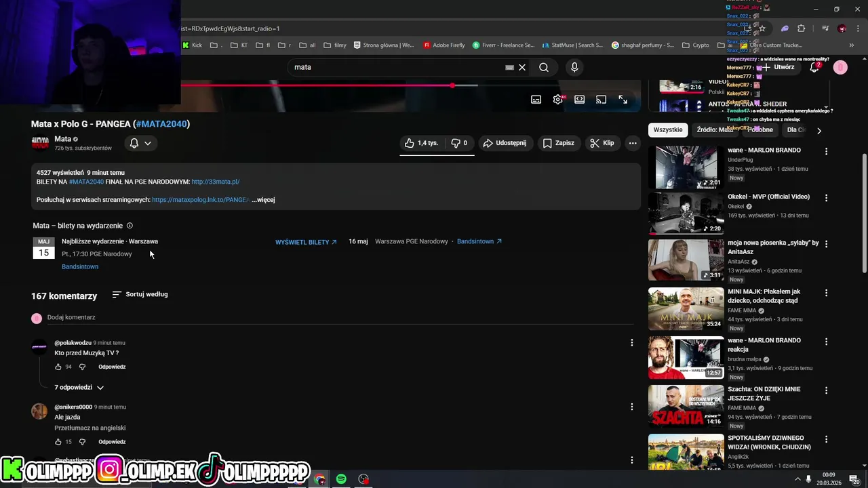Open the Crypto bookmarks folder
Viewport: 868px width, 488px height.
tap(696, 45)
